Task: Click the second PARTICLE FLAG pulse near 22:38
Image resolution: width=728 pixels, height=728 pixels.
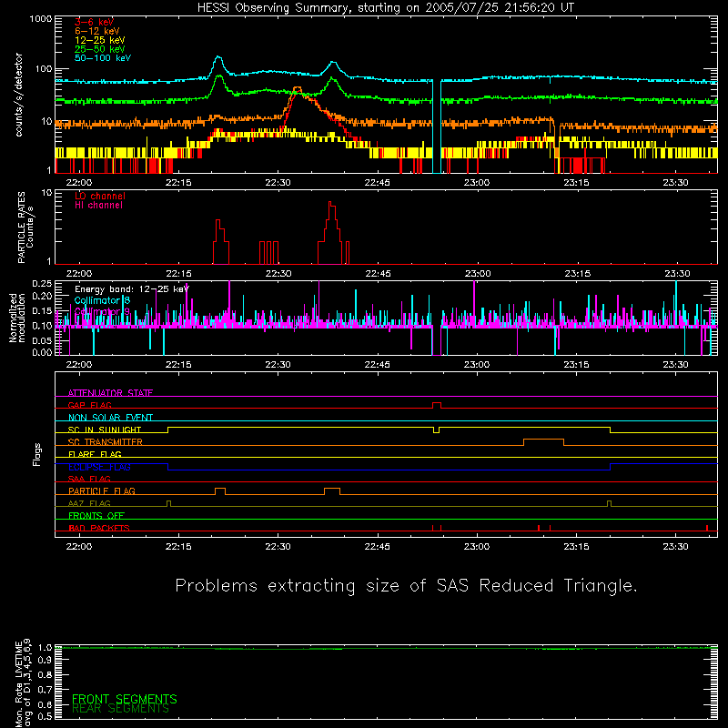Action: point(332,491)
